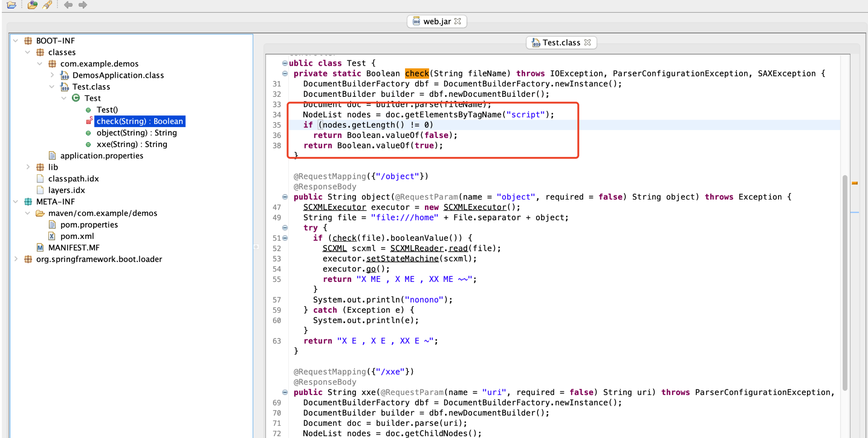Click the org.springframework.boot.loader package icon

pyautogui.click(x=28, y=259)
